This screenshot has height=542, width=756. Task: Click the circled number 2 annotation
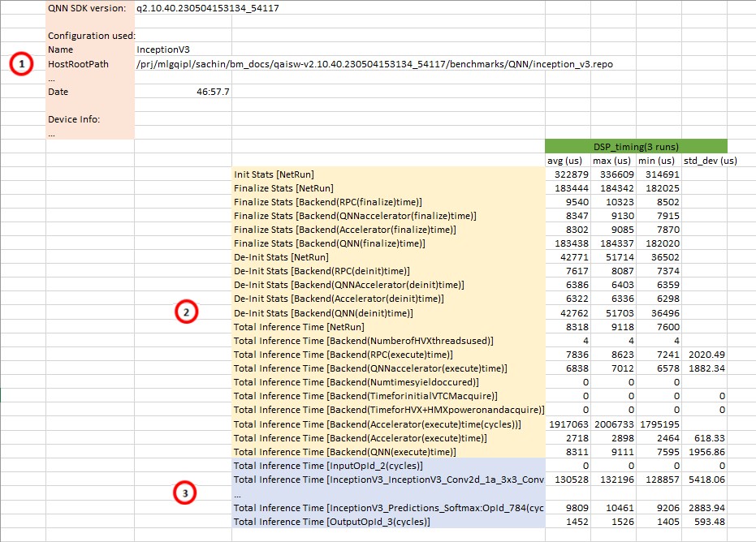click(x=185, y=312)
